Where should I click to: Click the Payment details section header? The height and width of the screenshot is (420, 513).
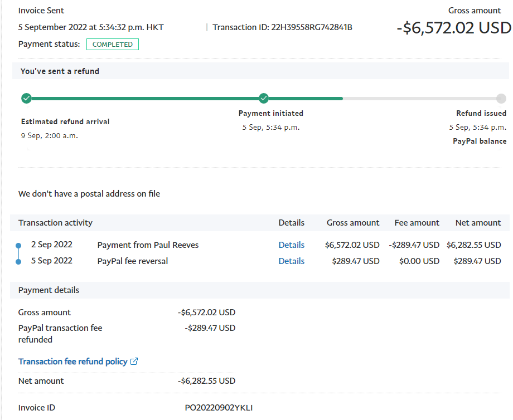tap(49, 290)
